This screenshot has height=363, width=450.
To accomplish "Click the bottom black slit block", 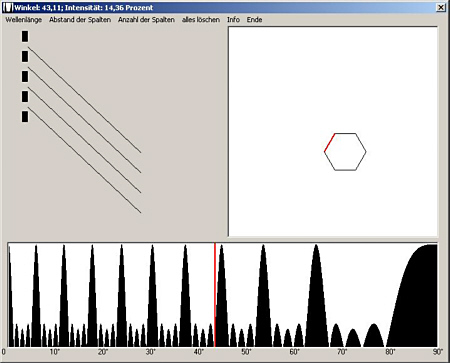I will pos(25,117).
